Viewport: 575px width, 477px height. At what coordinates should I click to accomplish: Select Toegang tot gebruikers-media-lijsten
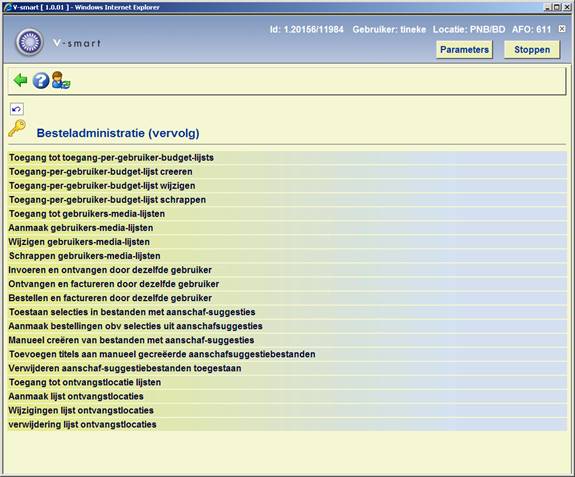point(287,214)
